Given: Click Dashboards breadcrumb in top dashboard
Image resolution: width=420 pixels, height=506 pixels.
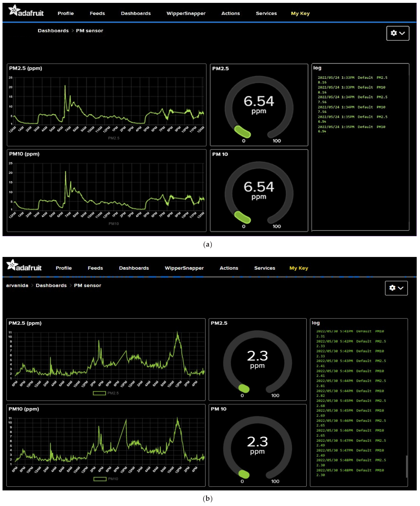Looking at the screenshot, I should [x=53, y=31].
